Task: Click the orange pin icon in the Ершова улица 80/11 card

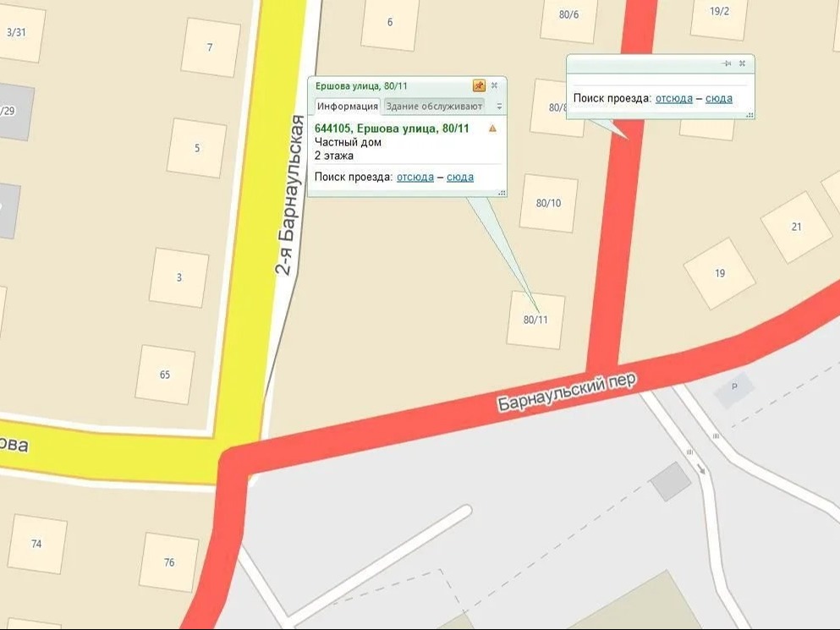Action: pos(479,85)
